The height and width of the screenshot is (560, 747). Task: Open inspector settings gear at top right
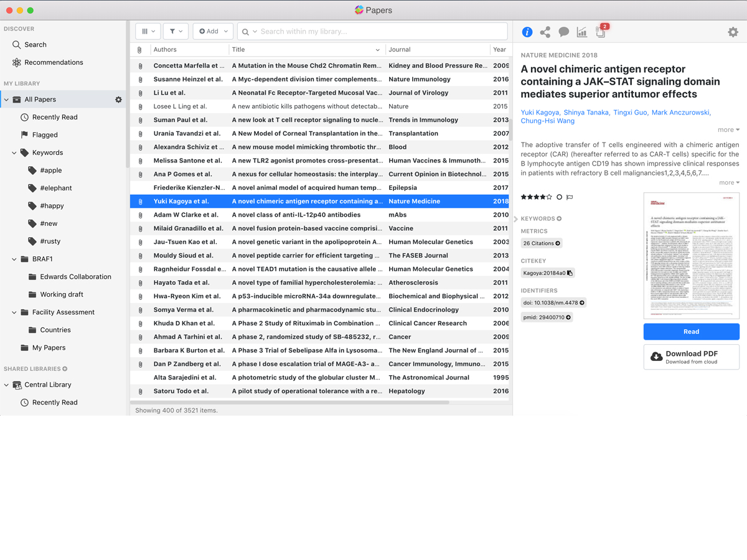(733, 32)
